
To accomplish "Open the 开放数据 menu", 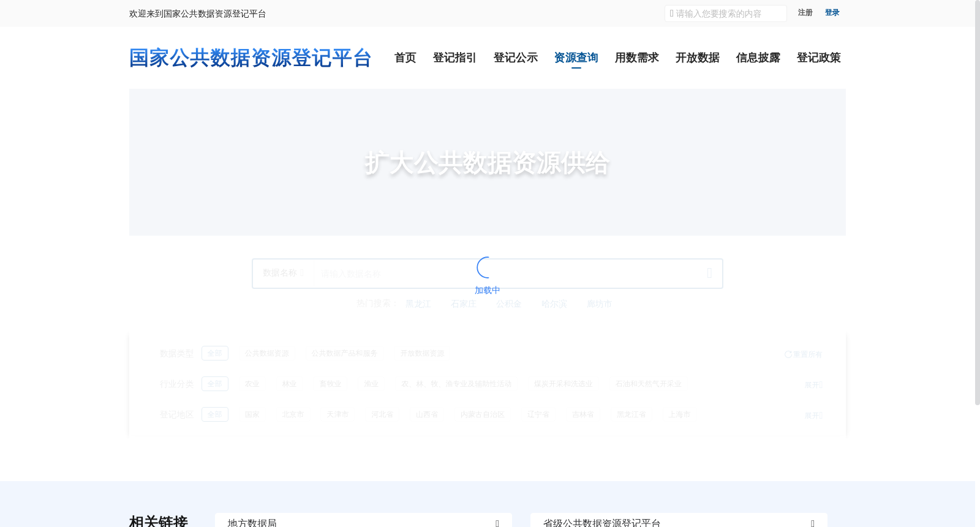I will pos(697,58).
